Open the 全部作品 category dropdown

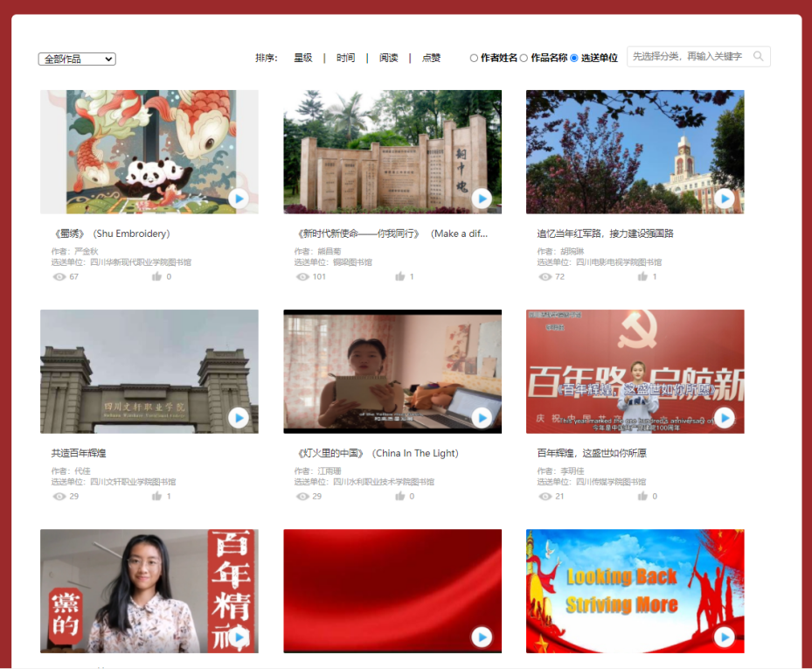[x=77, y=59]
